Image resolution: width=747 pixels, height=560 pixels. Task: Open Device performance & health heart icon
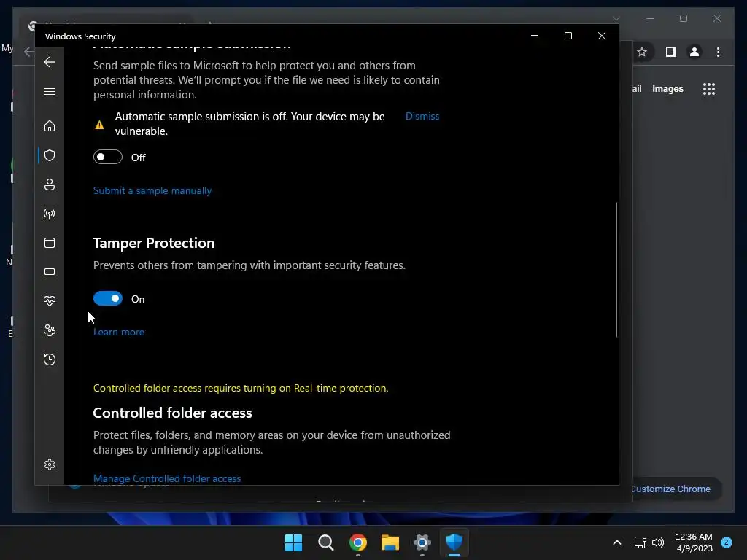50,301
